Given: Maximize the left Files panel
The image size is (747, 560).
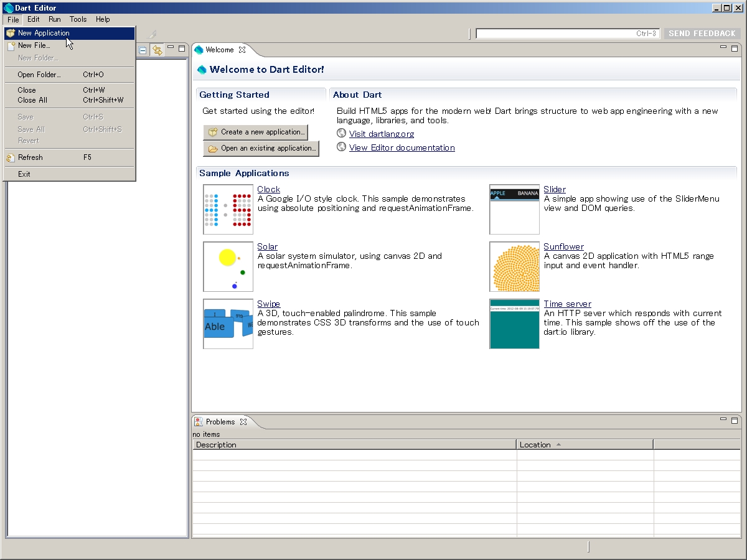Looking at the screenshot, I should [182, 49].
